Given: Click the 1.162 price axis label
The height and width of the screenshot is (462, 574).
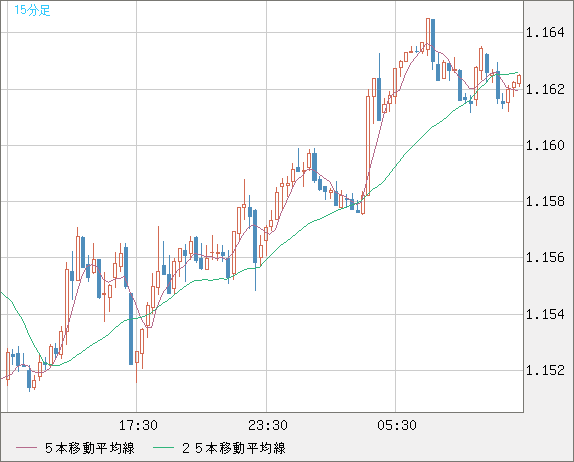Looking at the screenshot, I should pyautogui.click(x=545, y=89).
